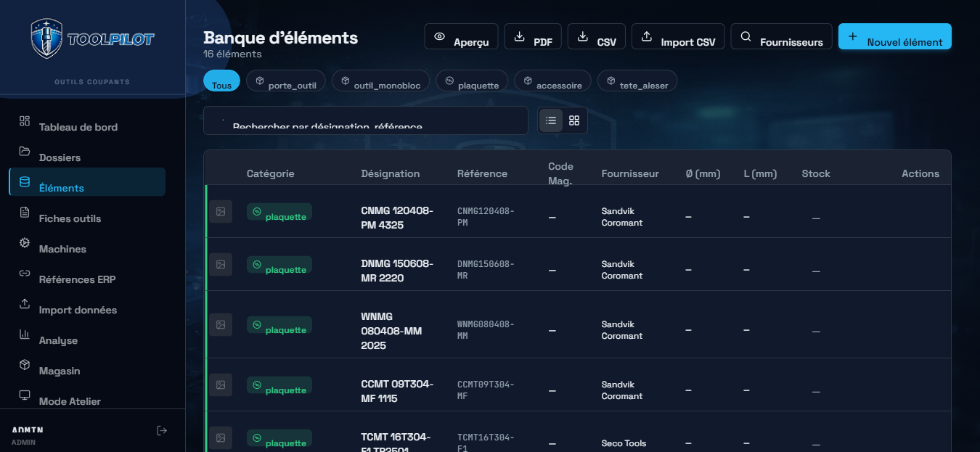The image size is (980, 452).
Task: Open the Import données section
Action: coord(78,309)
